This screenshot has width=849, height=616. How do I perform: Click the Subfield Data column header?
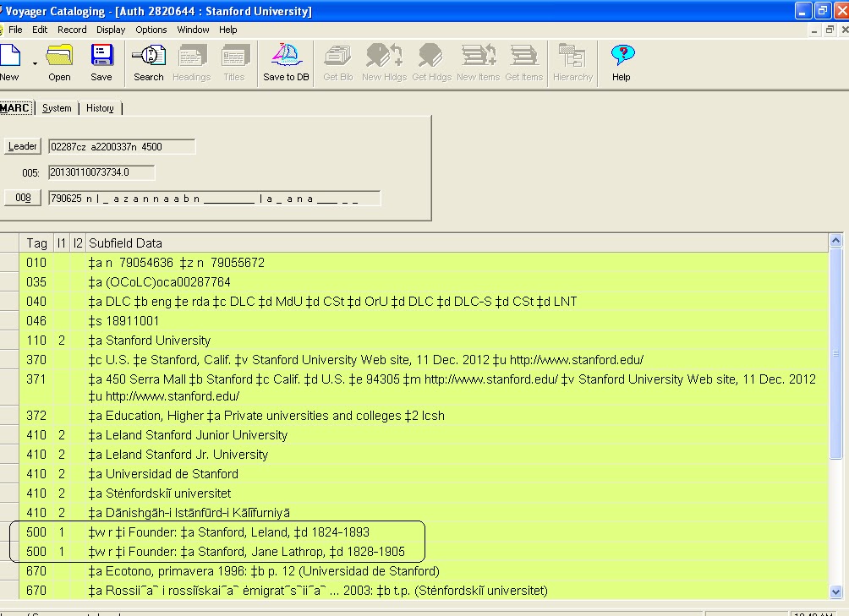pyautogui.click(x=457, y=243)
